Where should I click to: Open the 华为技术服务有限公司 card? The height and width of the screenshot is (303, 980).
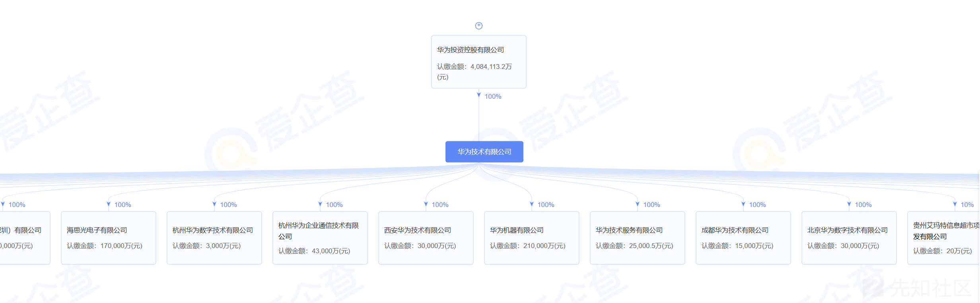point(638,238)
